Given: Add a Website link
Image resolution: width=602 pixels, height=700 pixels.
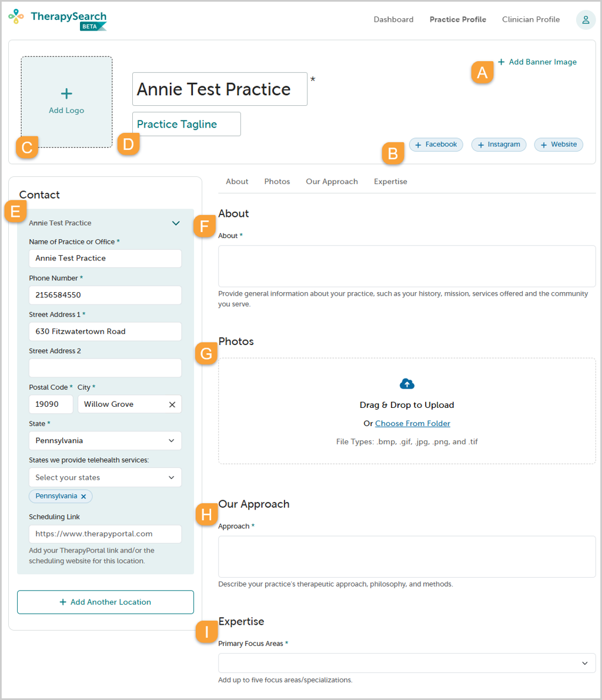Looking at the screenshot, I should (558, 145).
